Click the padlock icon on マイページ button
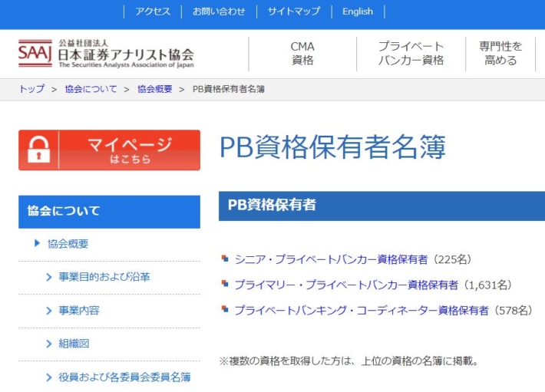This screenshot has height=392, width=545. (38, 150)
